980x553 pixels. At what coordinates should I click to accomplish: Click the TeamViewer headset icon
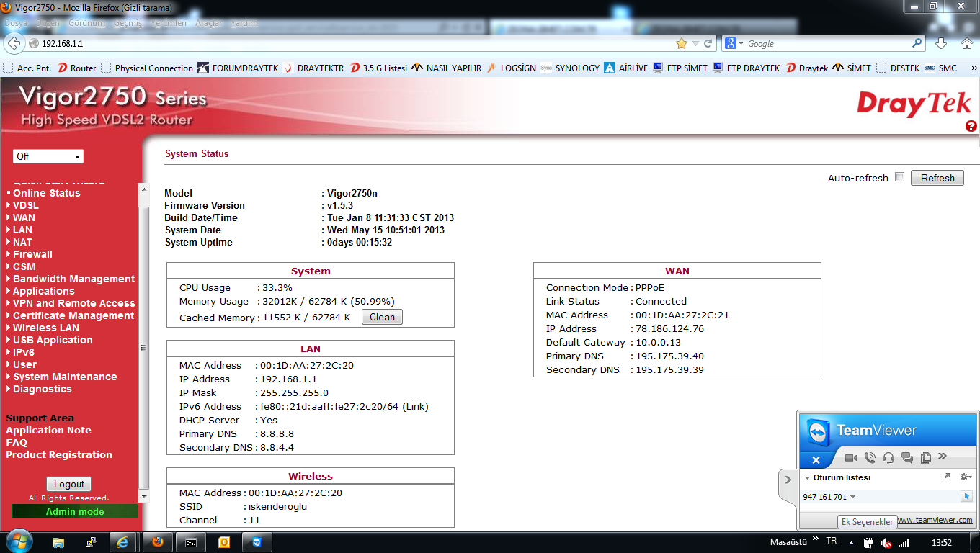pyautogui.click(x=888, y=458)
